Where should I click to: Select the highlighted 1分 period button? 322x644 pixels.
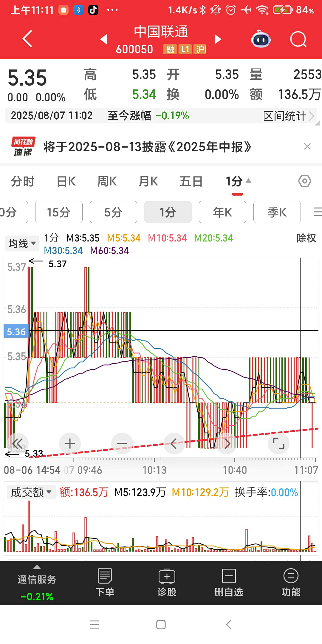[168, 212]
